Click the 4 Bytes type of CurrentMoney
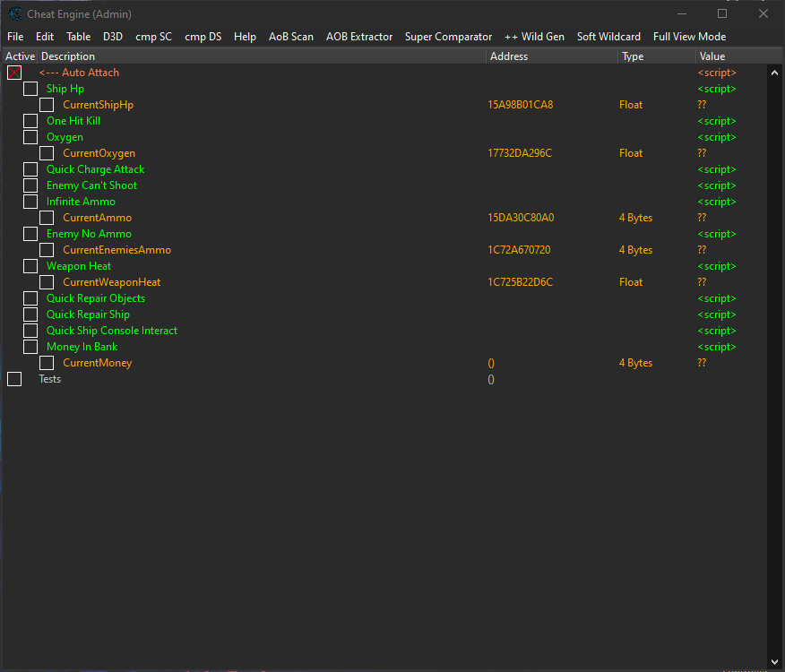This screenshot has height=672, width=785. coord(636,363)
